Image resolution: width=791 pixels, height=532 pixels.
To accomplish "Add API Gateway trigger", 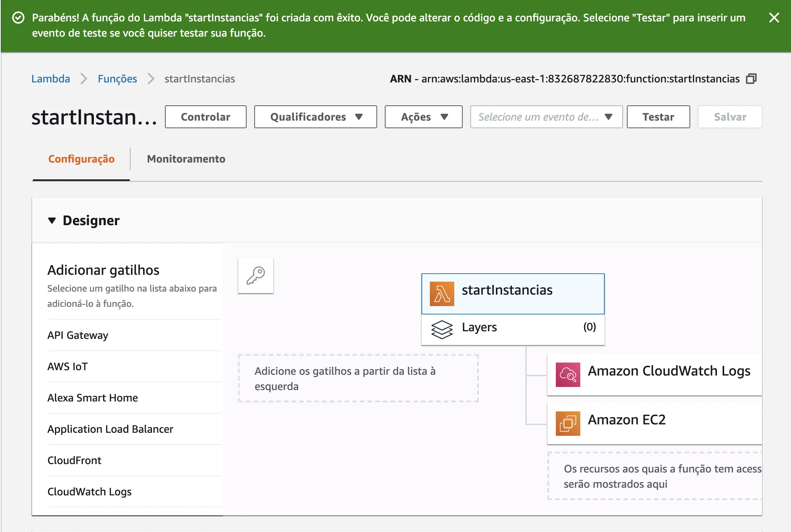I will tap(134, 335).
